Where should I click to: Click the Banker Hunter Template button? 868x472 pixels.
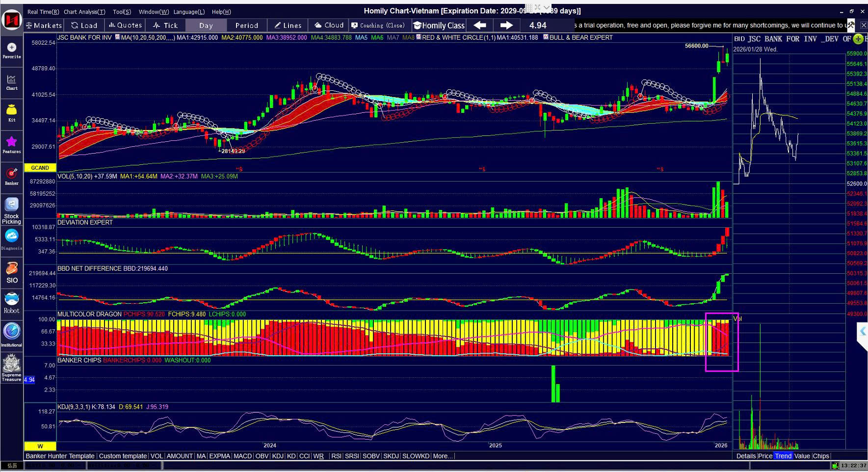coord(60,456)
